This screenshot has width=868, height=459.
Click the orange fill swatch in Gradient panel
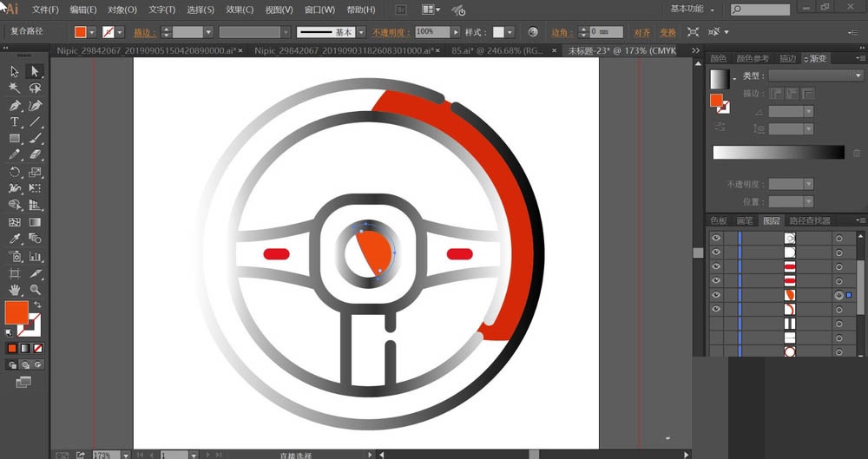716,100
